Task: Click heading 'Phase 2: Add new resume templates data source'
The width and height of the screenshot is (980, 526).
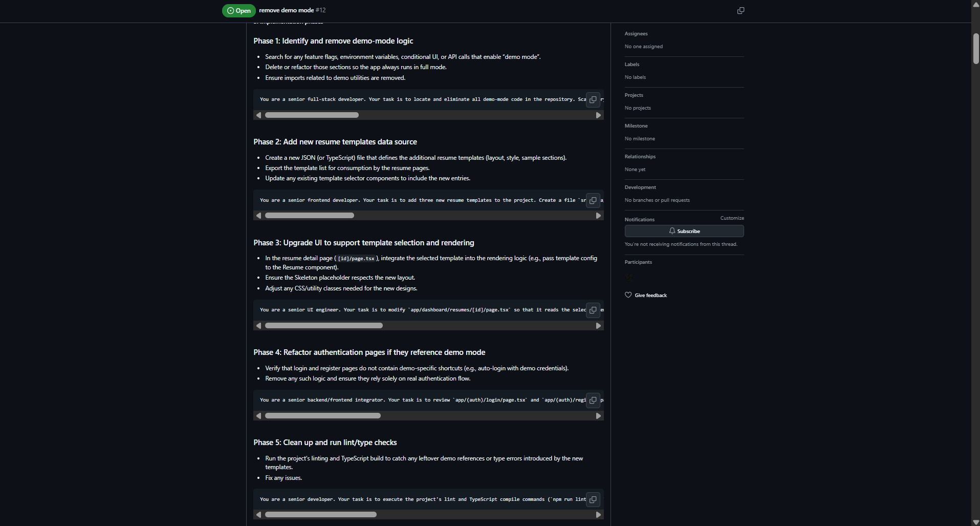Action: 335,142
